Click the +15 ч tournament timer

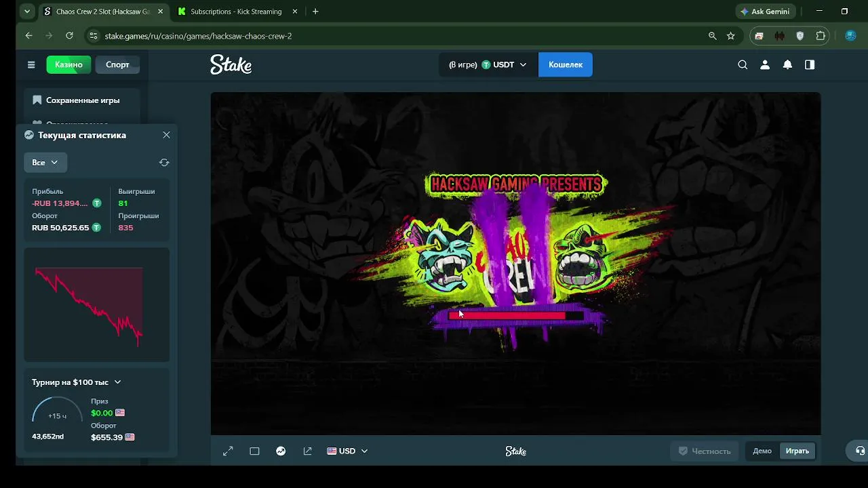click(58, 415)
